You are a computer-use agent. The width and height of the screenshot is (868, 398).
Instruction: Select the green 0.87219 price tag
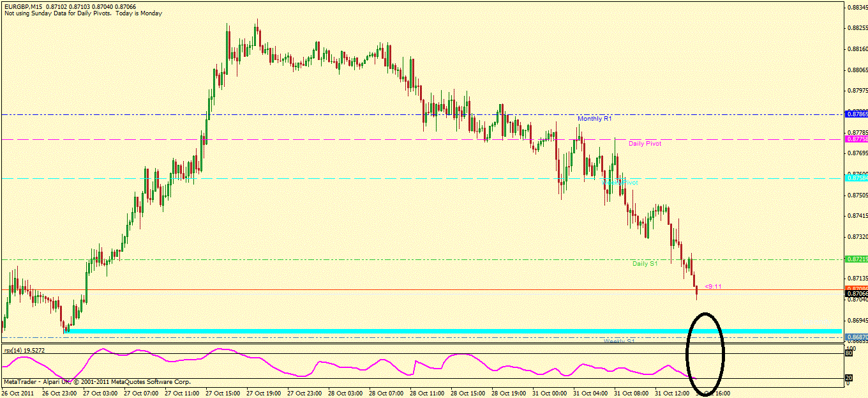pyautogui.click(x=856, y=259)
